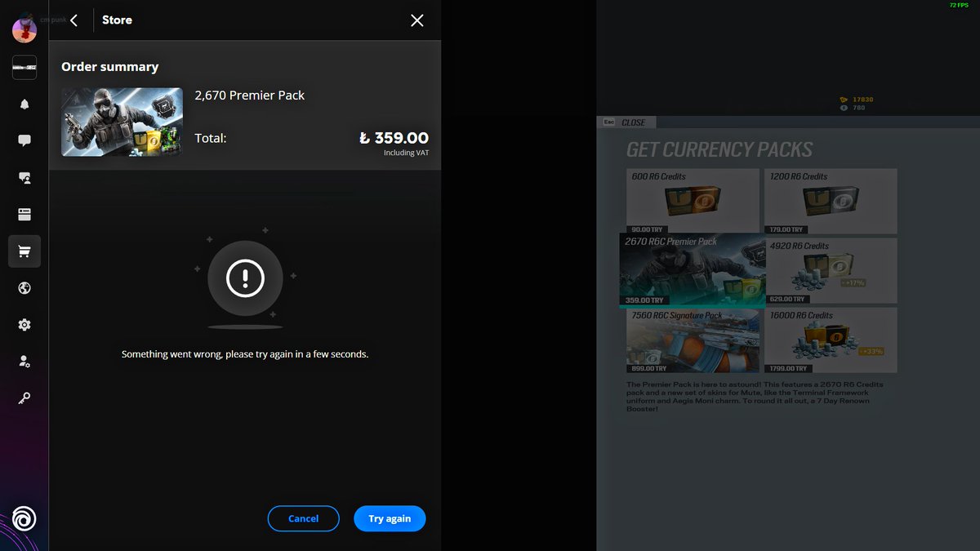Click the GET CURRENCY PACKS heading

719,149
